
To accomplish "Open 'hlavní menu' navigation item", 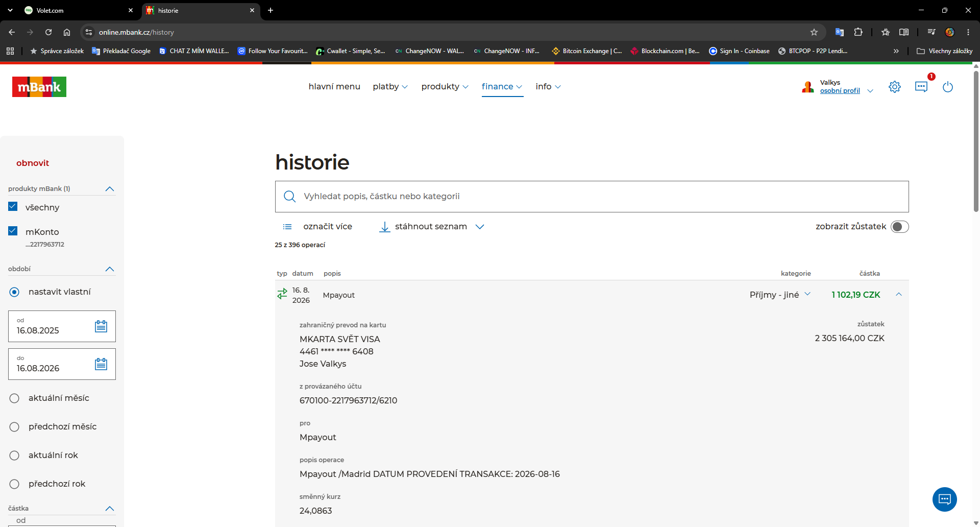I will click(x=334, y=87).
